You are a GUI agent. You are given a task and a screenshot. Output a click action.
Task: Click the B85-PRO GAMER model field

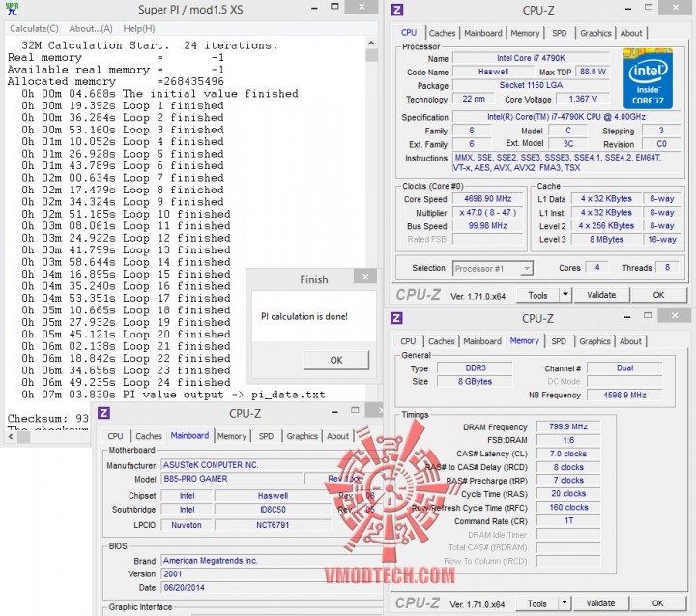(x=232, y=479)
